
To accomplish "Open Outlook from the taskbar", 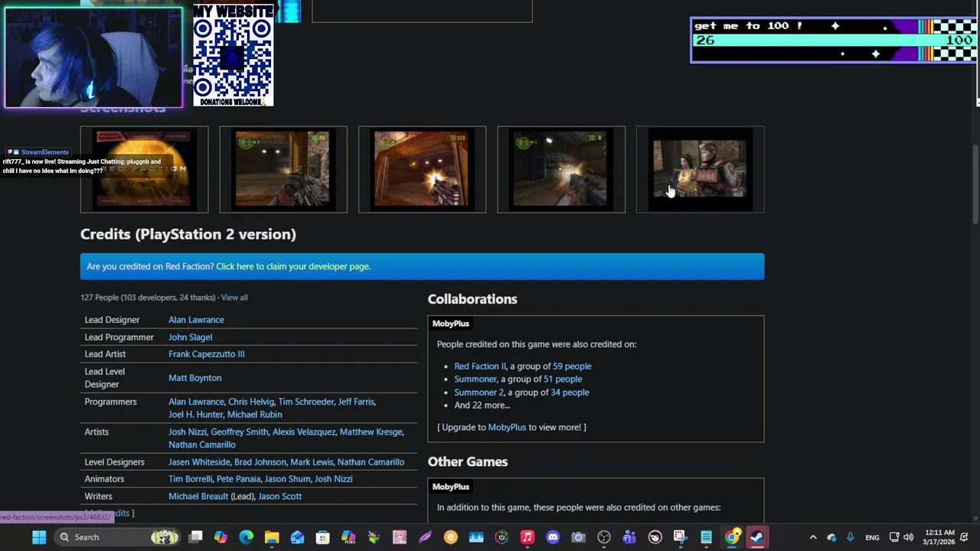I will (x=297, y=537).
